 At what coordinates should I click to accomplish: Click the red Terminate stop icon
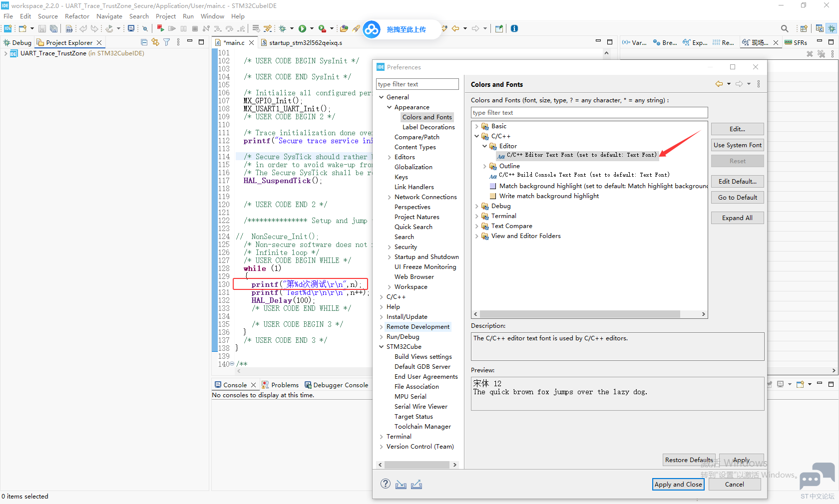coord(195,29)
